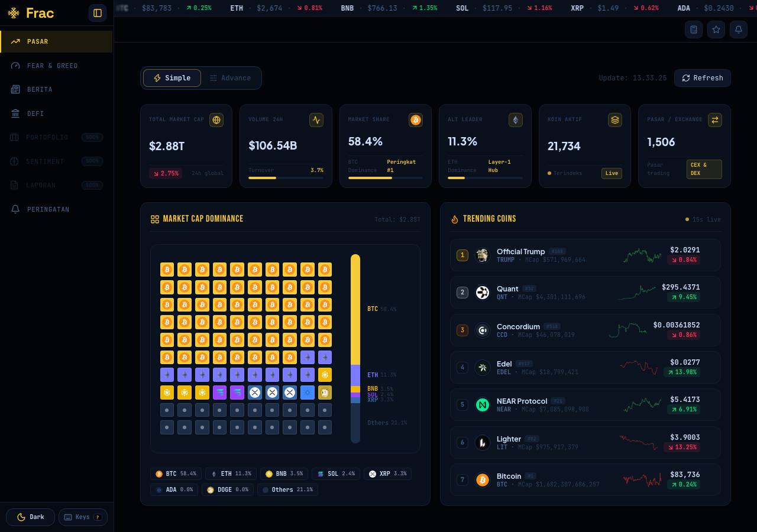Open the Pasar menu item

pyautogui.click(x=56, y=41)
